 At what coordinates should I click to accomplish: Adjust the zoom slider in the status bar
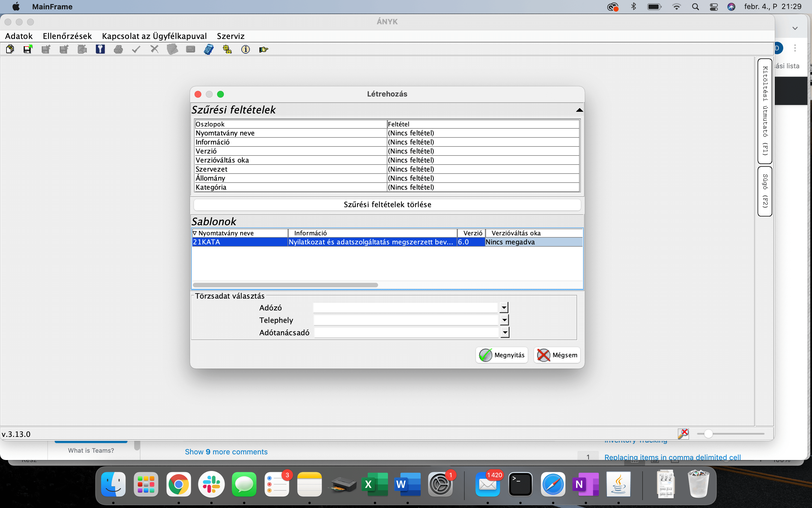tap(708, 434)
